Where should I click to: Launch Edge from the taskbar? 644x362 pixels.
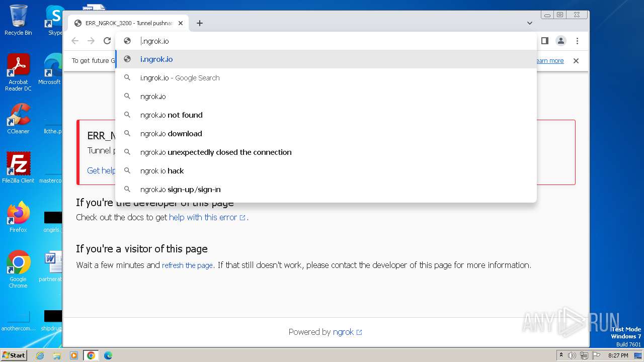point(108,355)
